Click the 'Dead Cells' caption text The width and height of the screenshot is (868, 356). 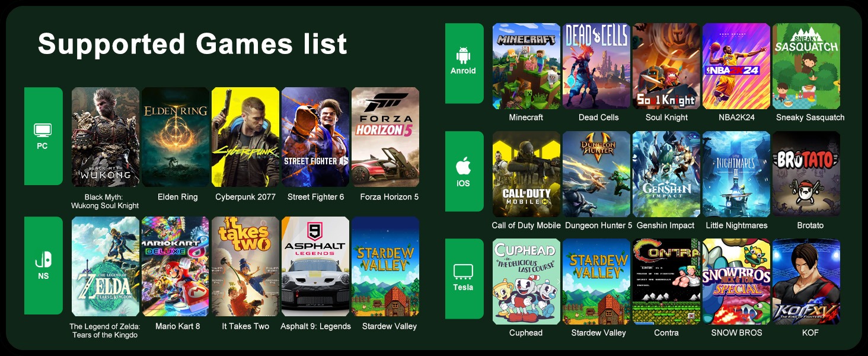598,117
